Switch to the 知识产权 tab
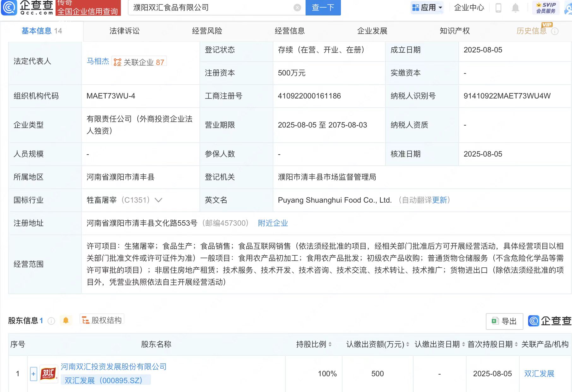Image resolution: width=572 pixels, height=392 pixels. pos(455,31)
